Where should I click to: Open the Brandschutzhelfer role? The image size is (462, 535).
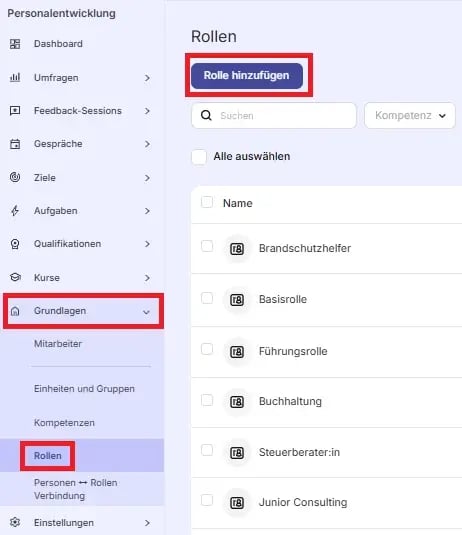pyautogui.click(x=305, y=248)
